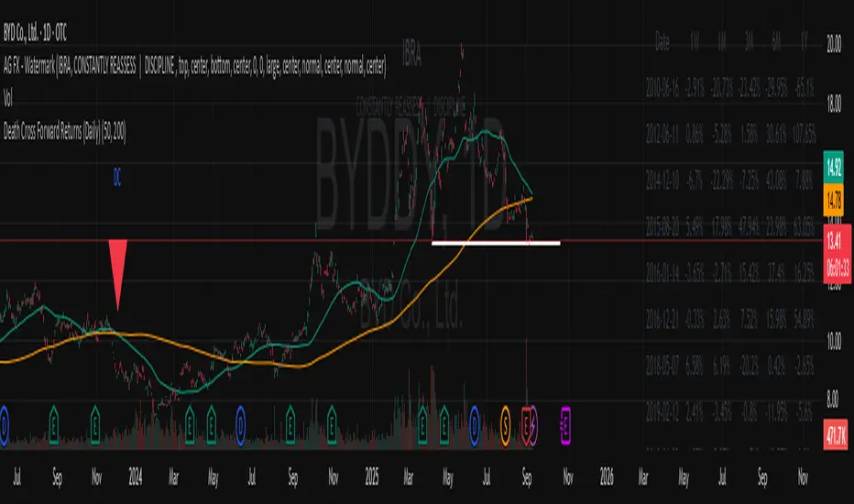
Task: Click the red 13.41 last price label
Action: tap(838, 253)
